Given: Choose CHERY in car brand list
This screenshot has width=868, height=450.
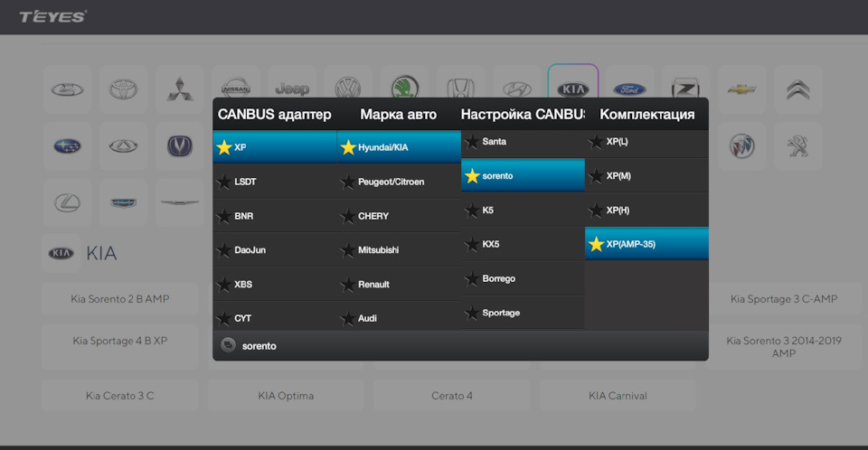Looking at the screenshot, I should tap(399, 216).
